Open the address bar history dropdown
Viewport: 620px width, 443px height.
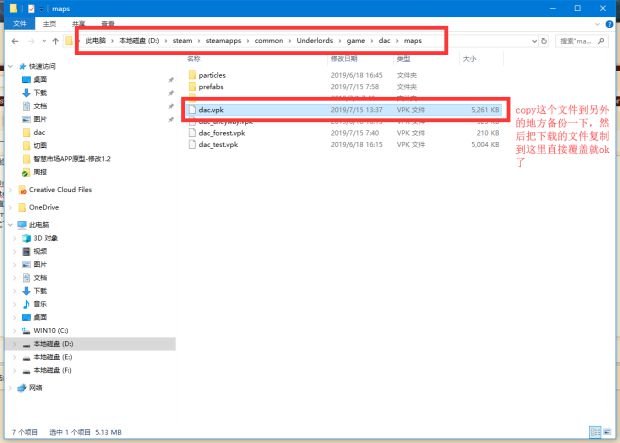[x=533, y=41]
